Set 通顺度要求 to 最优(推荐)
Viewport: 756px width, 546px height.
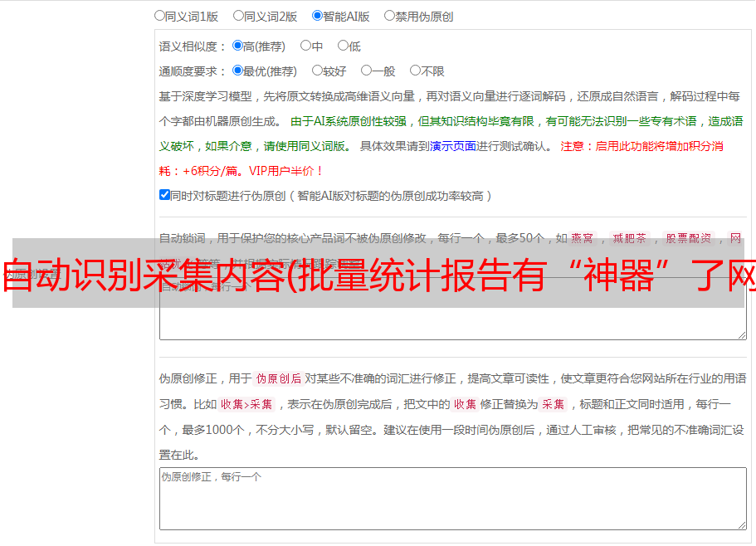(x=237, y=71)
